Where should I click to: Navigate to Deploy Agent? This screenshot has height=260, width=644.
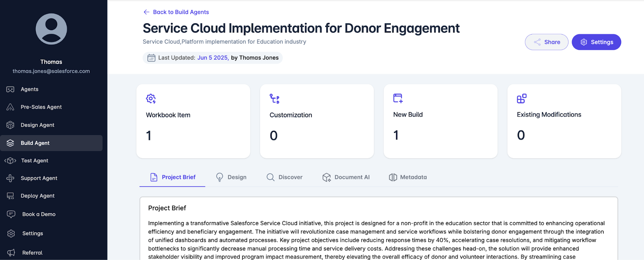[51, 196]
